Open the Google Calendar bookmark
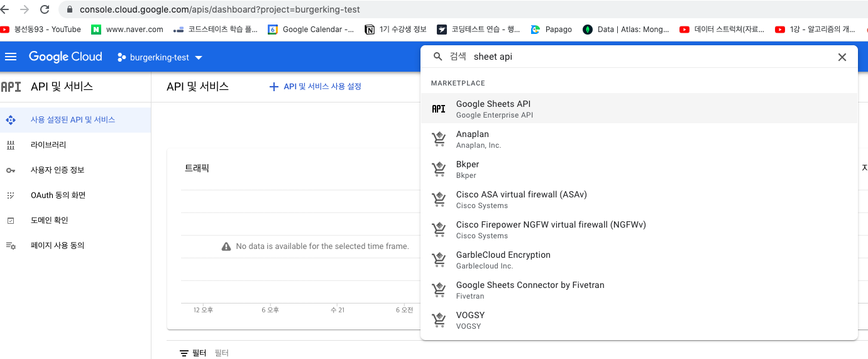Viewport: 868px width, 359px height. pos(311,29)
